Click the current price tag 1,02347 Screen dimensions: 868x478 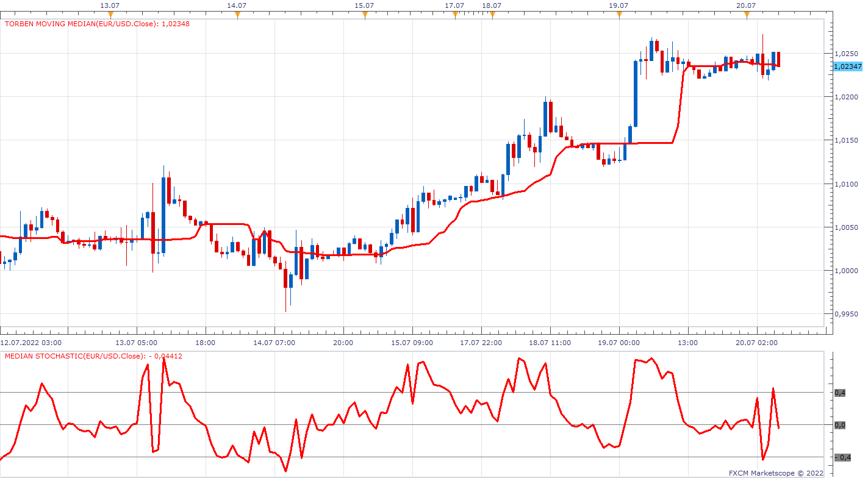[x=847, y=66]
